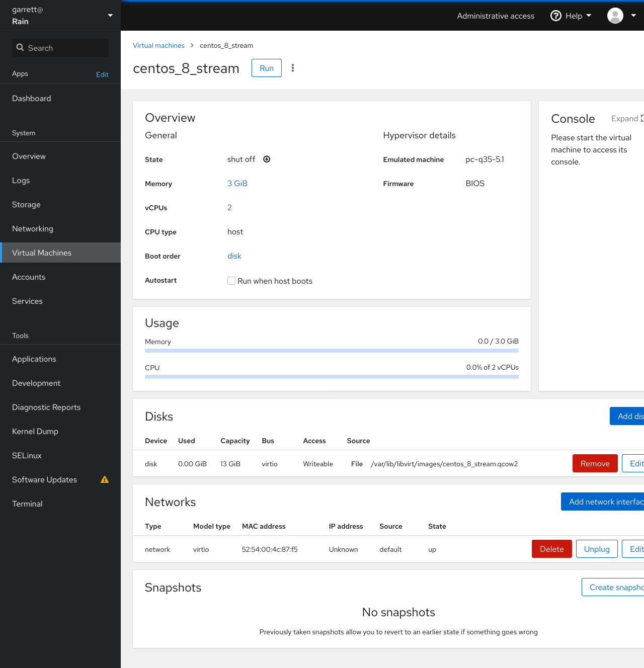
Task: Expand the Console panel
Action: (624, 119)
